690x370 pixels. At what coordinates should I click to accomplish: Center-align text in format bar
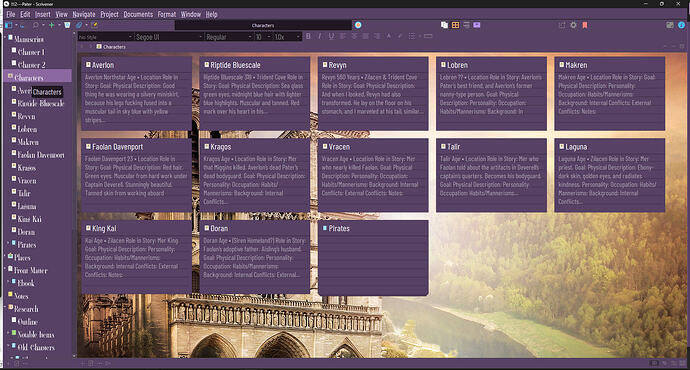pyautogui.click(x=354, y=36)
